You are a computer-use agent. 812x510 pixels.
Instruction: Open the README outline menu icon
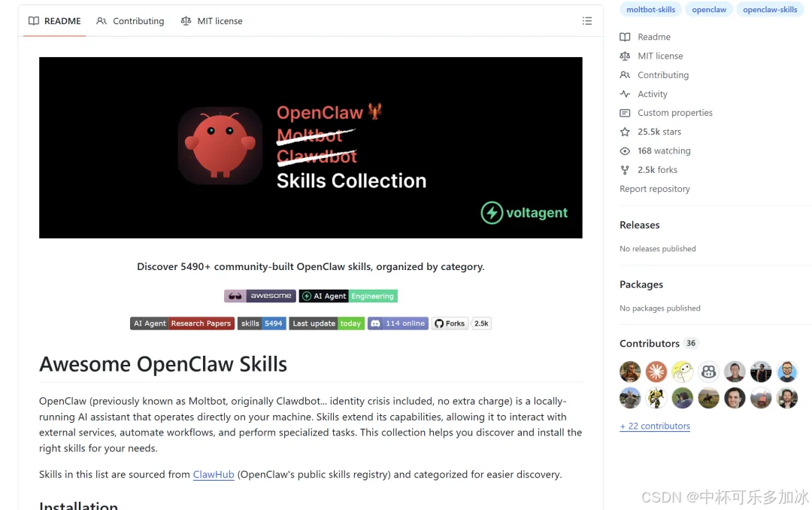(587, 21)
